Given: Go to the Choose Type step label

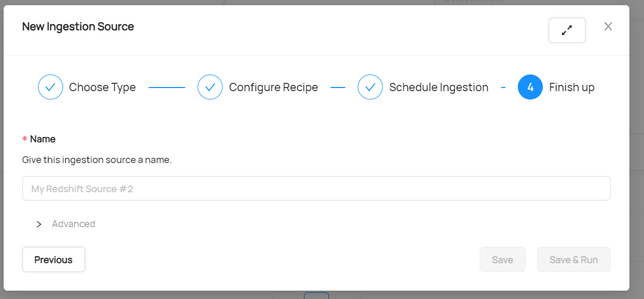Looking at the screenshot, I should (102, 88).
